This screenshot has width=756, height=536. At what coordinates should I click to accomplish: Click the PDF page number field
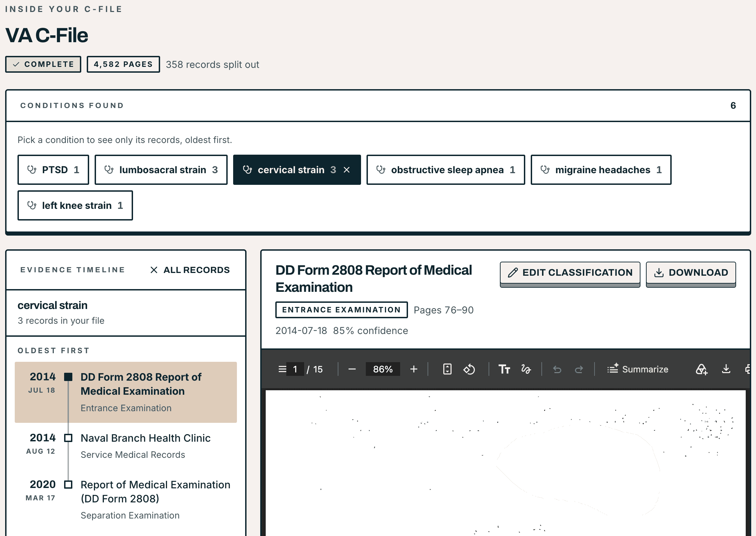point(295,369)
